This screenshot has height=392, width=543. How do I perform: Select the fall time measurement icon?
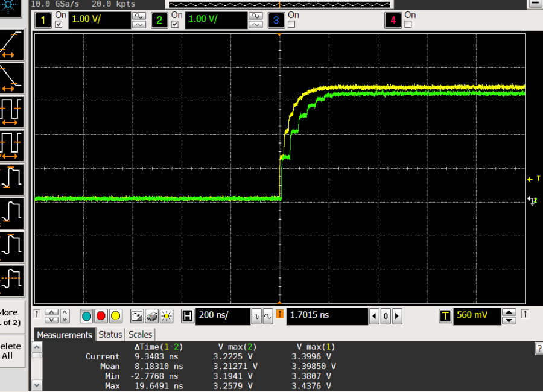coord(11,78)
